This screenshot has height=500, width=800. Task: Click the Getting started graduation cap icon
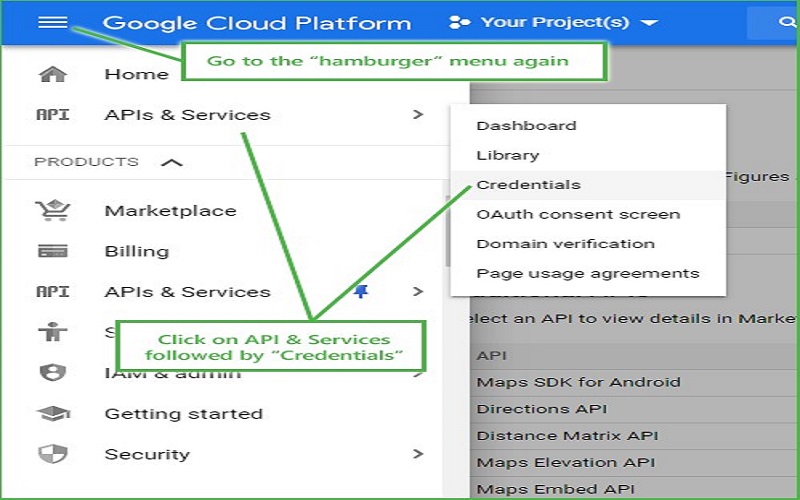tap(53, 413)
